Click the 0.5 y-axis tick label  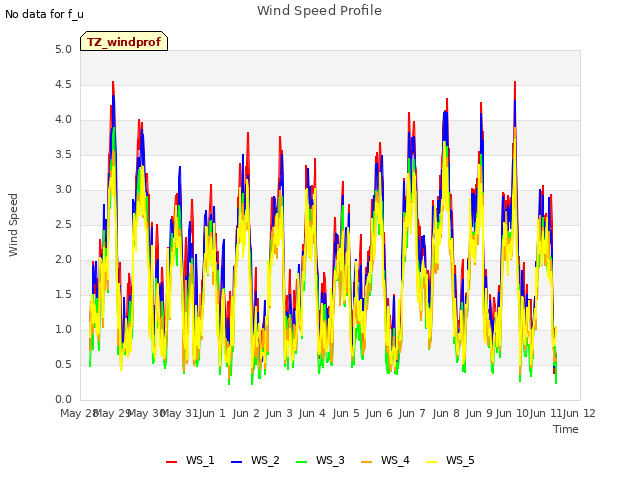click(x=63, y=364)
